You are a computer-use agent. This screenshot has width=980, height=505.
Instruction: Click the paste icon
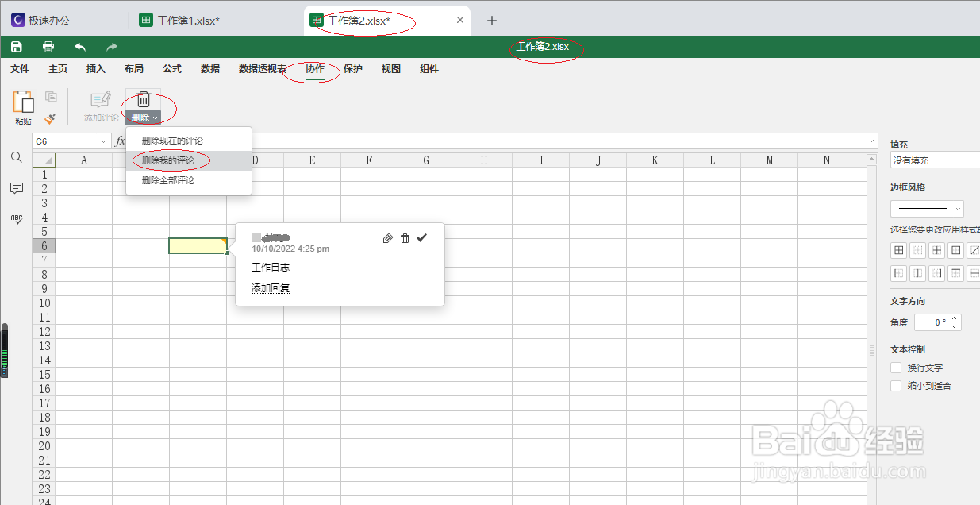point(23,103)
